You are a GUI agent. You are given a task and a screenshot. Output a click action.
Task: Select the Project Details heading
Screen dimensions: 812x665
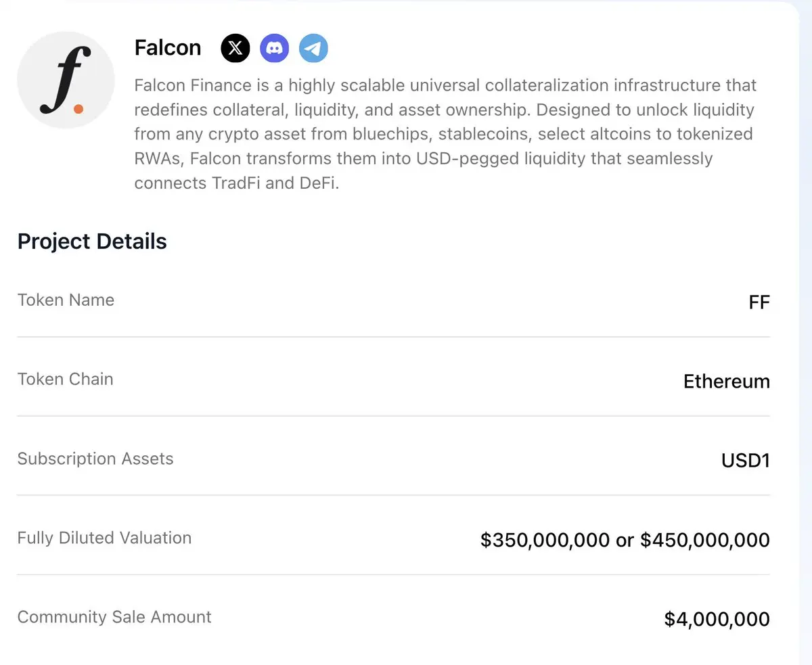(x=92, y=242)
